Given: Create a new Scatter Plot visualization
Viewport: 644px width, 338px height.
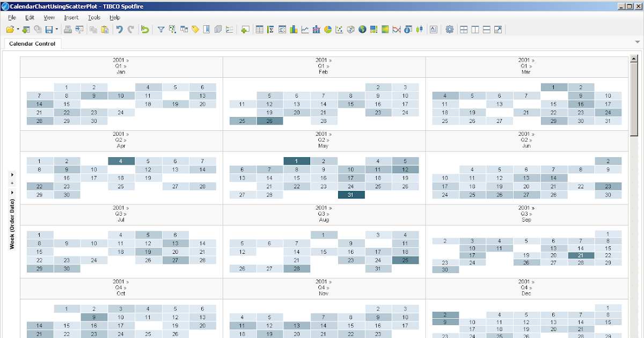Looking at the screenshot, I should click(339, 30).
